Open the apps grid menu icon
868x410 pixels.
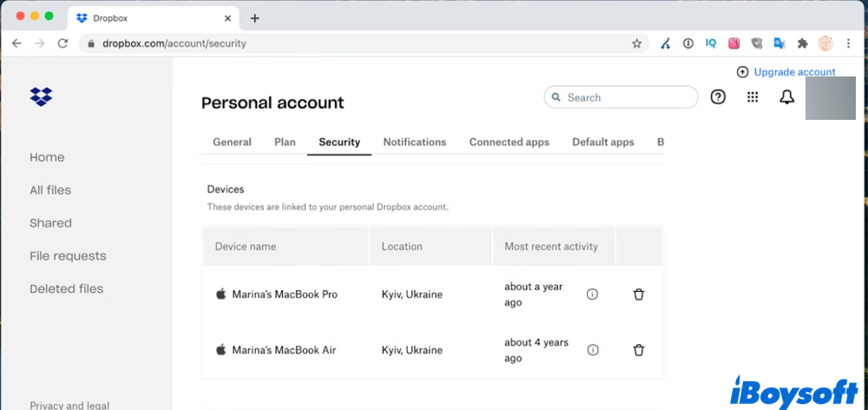click(753, 97)
